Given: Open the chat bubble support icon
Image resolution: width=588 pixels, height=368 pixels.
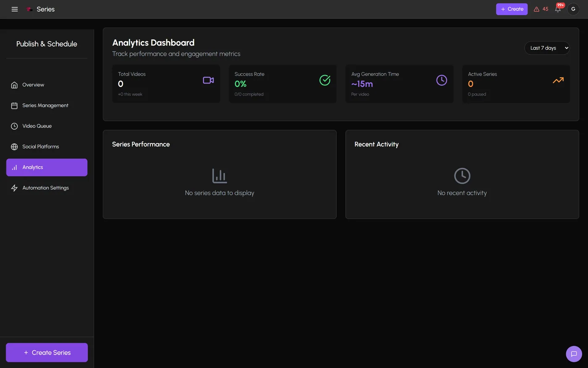Looking at the screenshot, I should click(574, 354).
